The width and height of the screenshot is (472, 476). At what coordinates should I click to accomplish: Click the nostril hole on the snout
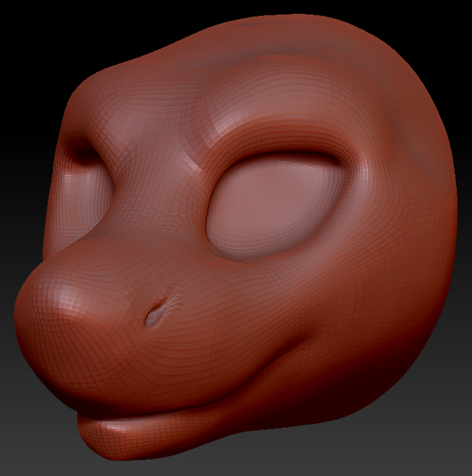[x=155, y=314]
